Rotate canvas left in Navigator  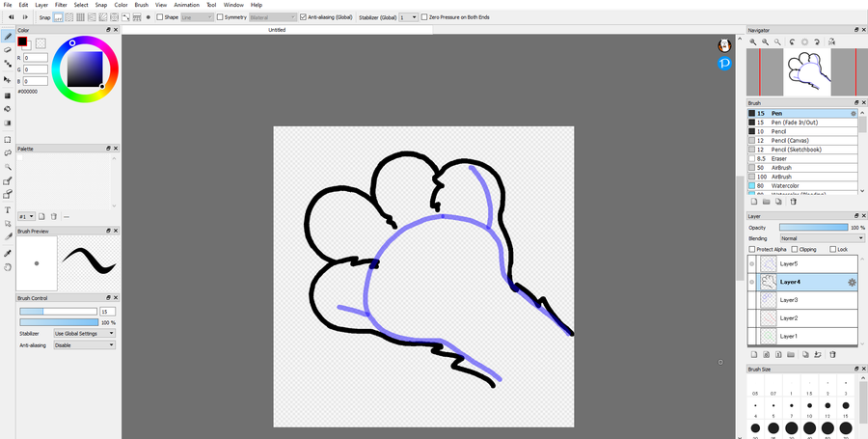pyautogui.click(x=792, y=41)
